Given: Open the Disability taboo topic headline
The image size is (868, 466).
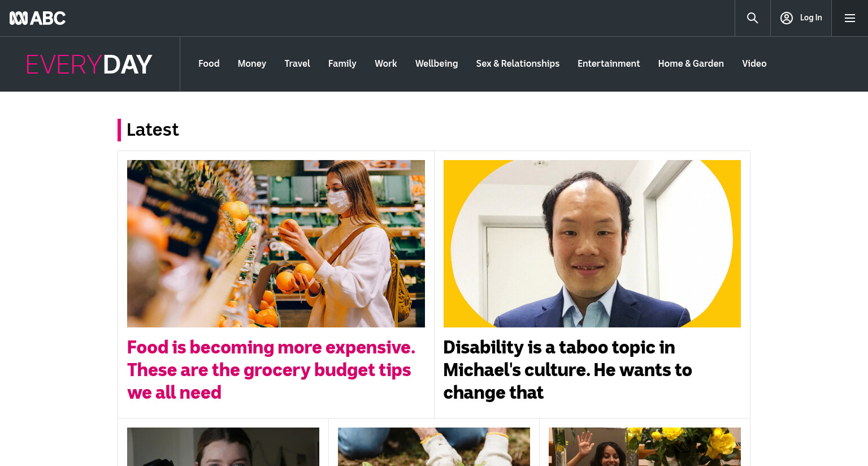Looking at the screenshot, I should (x=567, y=370).
